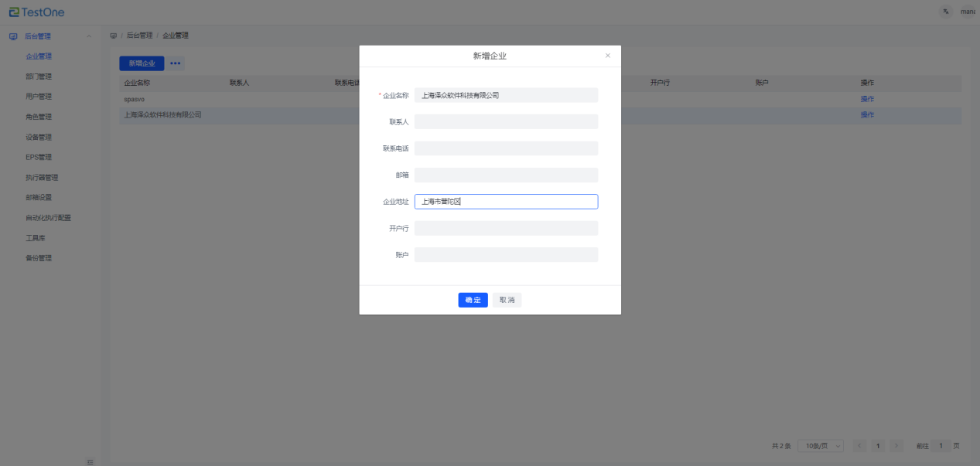Screen dimensions: 980x466
Task: Open 企业管理 in sidebar
Action: click(x=39, y=56)
